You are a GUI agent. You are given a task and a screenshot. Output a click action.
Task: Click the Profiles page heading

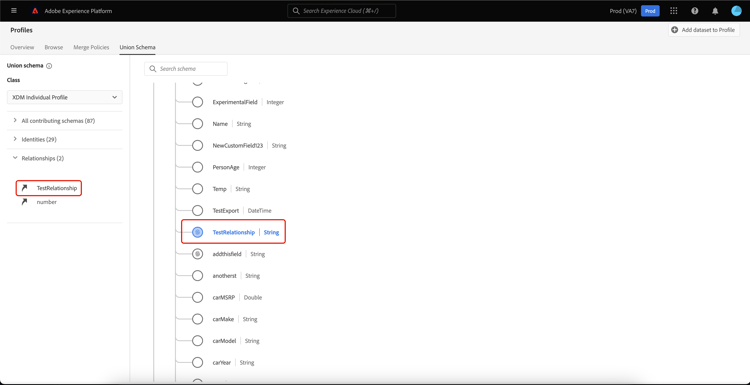[22, 30]
